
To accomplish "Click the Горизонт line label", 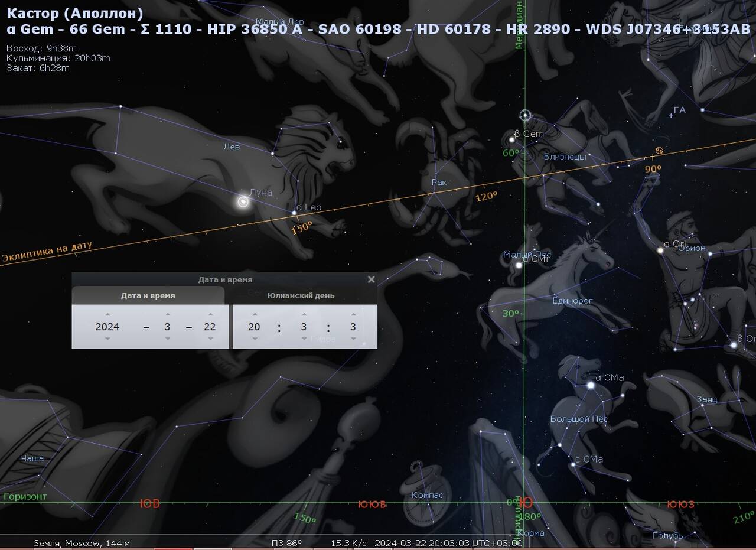I will click(x=25, y=496).
